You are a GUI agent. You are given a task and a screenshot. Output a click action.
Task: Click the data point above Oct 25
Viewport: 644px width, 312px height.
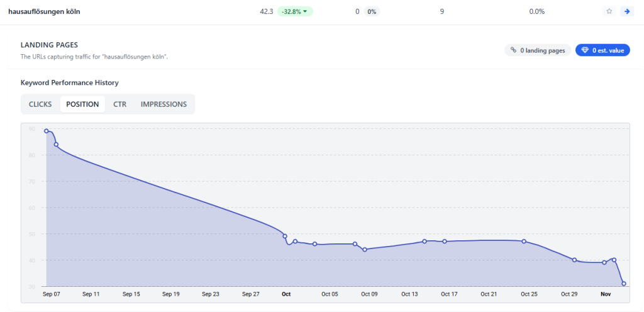click(524, 242)
